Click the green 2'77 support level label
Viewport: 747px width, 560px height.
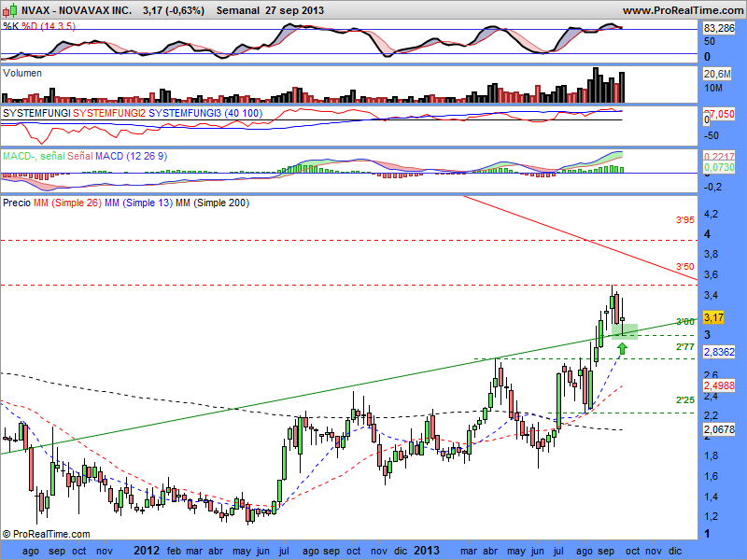tap(685, 347)
